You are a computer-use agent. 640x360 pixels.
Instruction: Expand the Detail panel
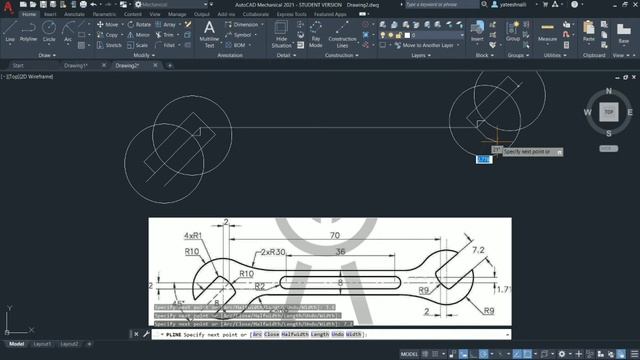click(287, 55)
